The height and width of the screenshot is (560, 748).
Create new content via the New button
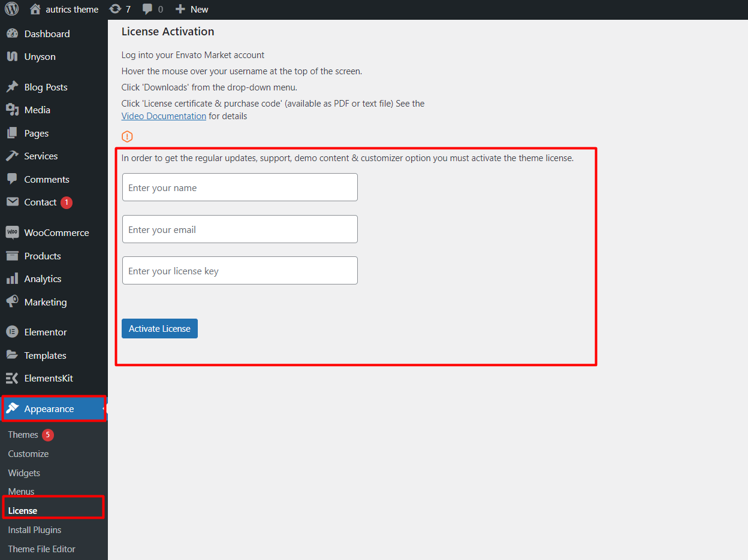(x=191, y=9)
